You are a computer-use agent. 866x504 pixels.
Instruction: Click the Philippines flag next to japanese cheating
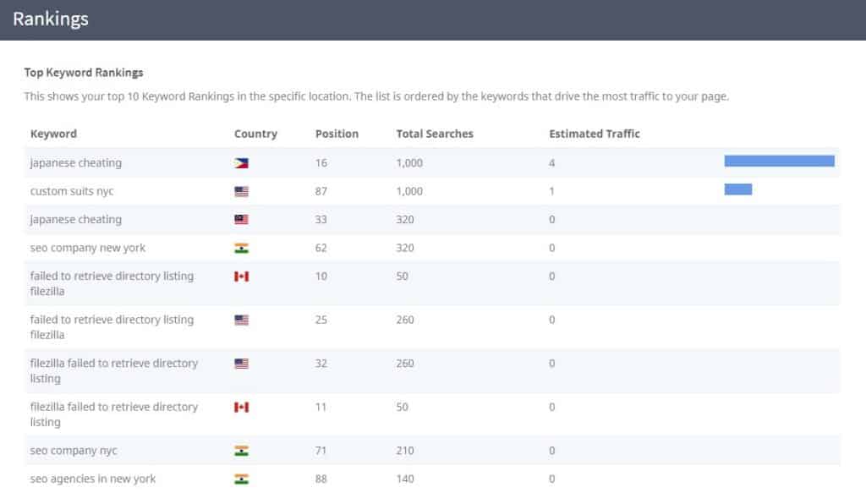(x=243, y=162)
